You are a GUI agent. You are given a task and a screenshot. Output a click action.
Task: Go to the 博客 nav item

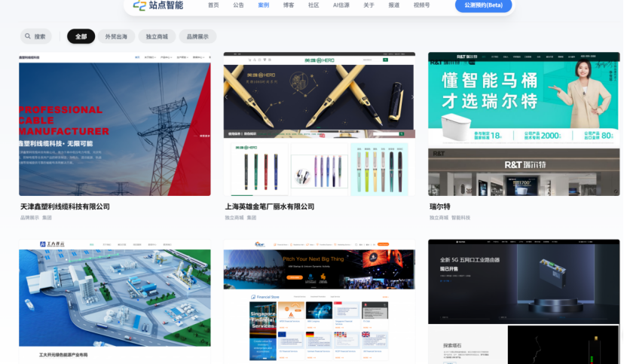pos(289,5)
